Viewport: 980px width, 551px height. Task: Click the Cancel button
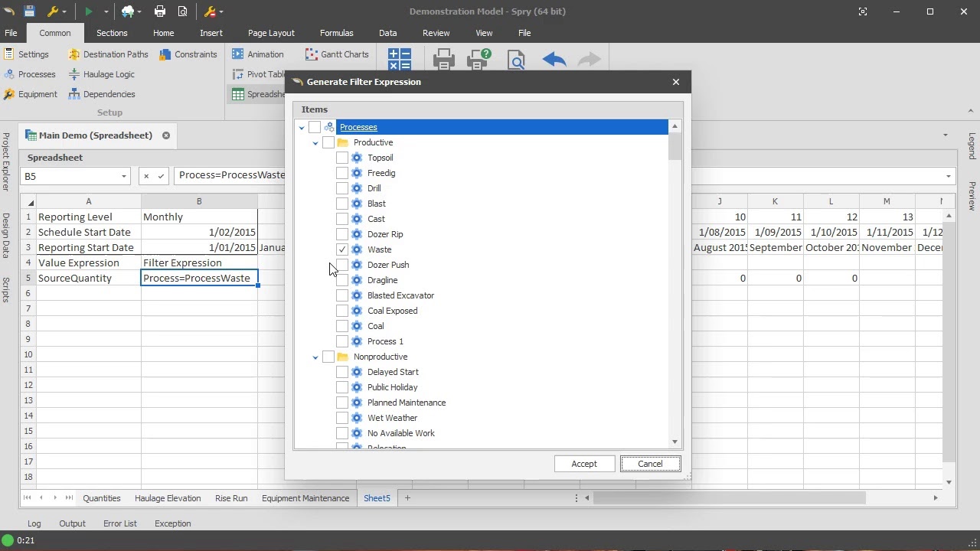(x=650, y=464)
